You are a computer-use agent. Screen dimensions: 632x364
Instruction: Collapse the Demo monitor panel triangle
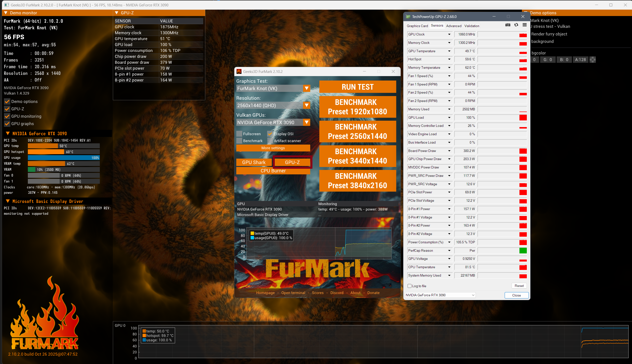(6, 13)
